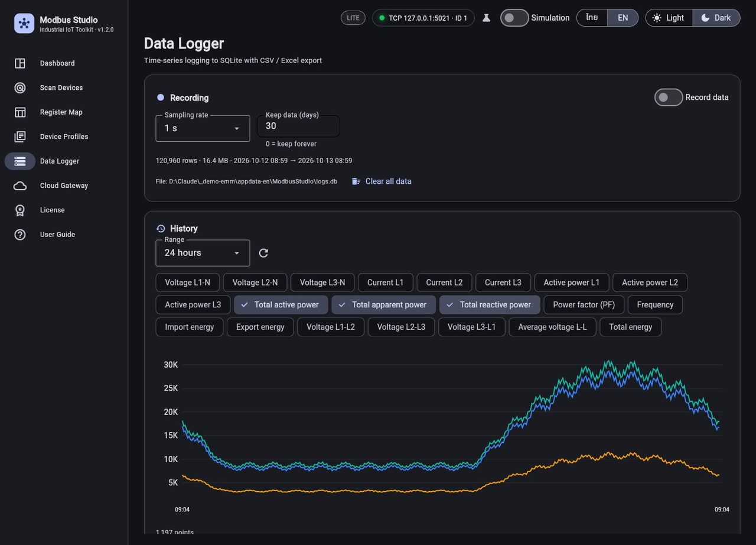This screenshot has height=545, width=756.
Task: Enable the Voltage L1-N series chip
Action: coord(188,283)
